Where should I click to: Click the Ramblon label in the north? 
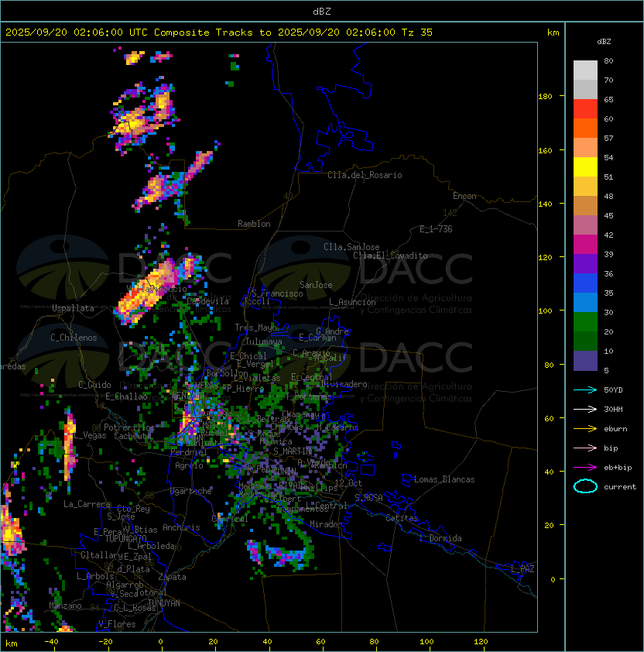click(x=254, y=224)
